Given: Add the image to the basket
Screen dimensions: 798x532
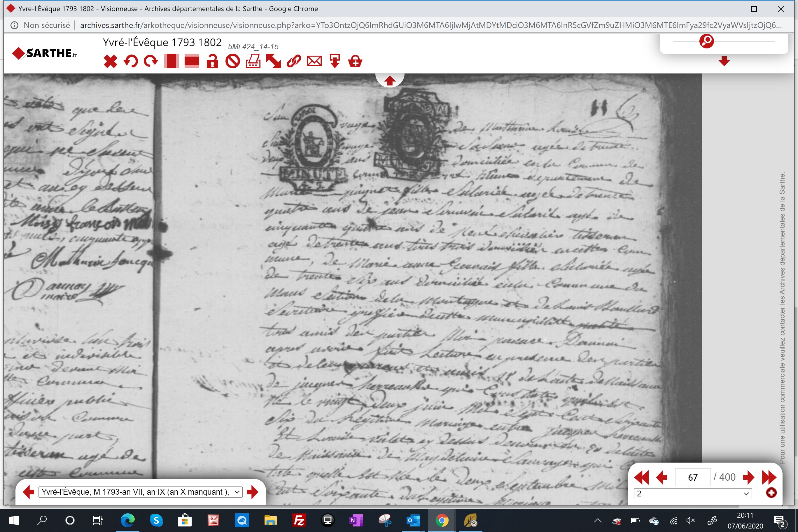Looking at the screenshot, I should coord(355,62).
